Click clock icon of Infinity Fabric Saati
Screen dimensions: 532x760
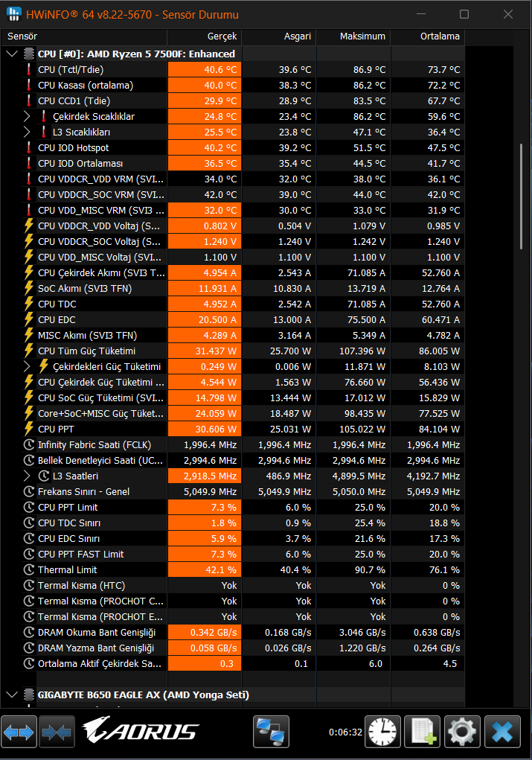point(28,444)
